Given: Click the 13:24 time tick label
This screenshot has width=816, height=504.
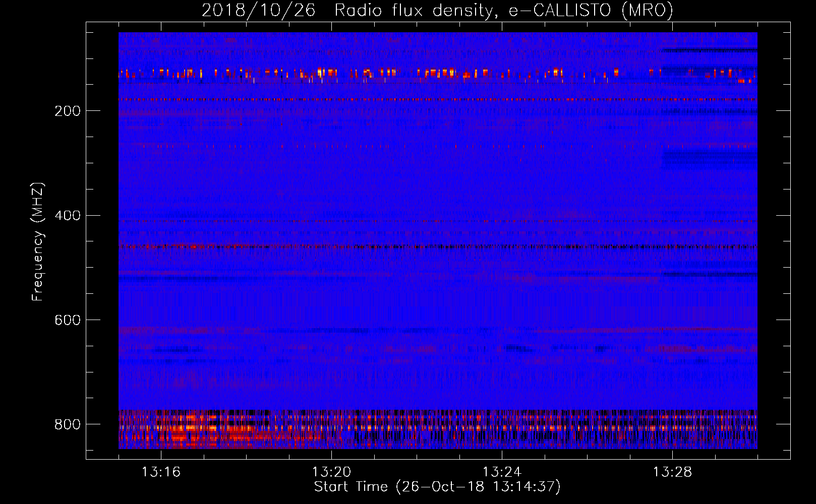Looking at the screenshot, I should [x=502, y=472].
